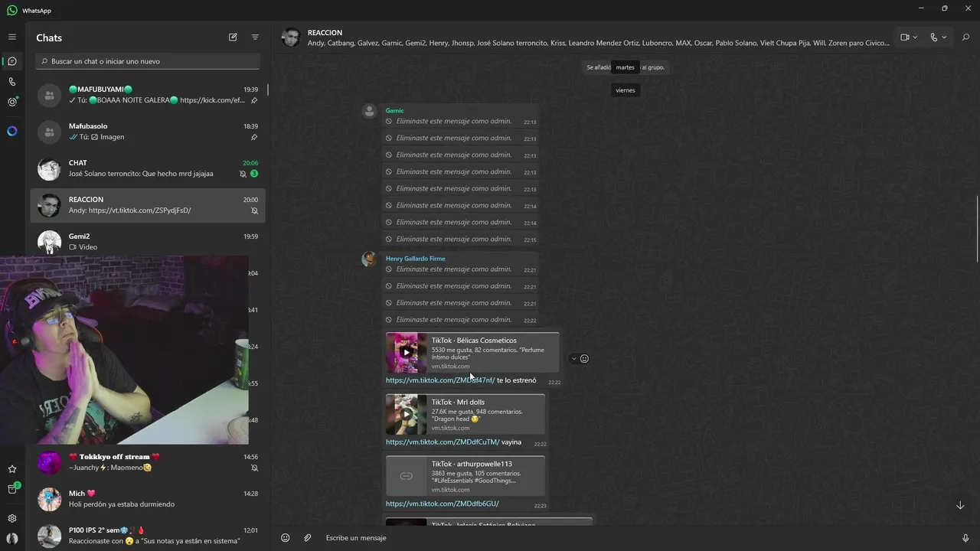Click the green unread badge on CHAT
Image resolution: width=980 pixels, height=551 pixels.
pyautogui.click(x=254, y=174)
